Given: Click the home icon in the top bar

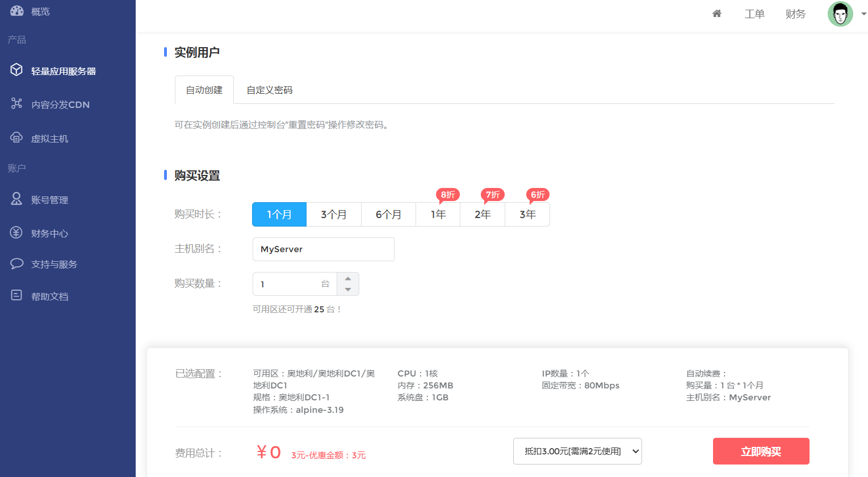Looking at the screenshot, I should [716, 14].
